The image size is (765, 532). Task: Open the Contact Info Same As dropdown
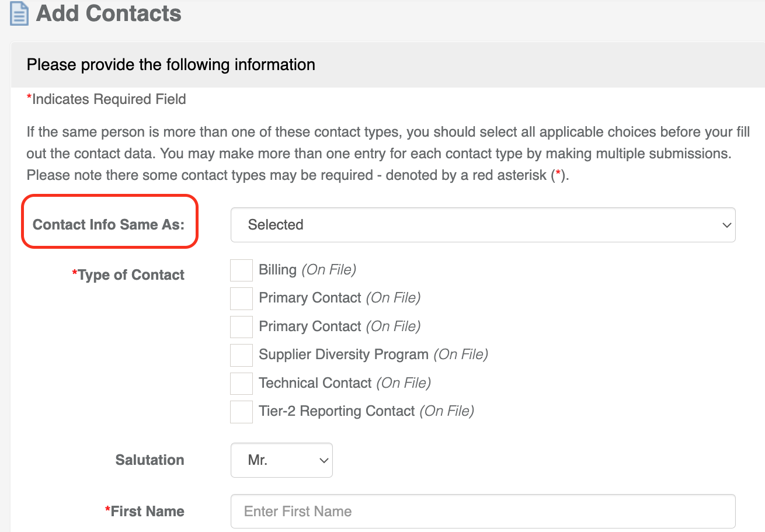pyautogui.click(x=482, y=225)
